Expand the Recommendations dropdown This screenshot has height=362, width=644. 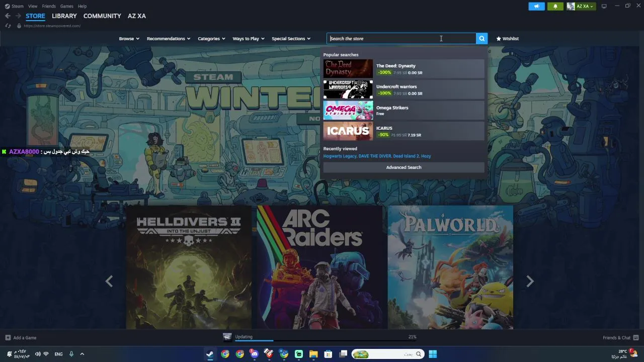tap(169, 39)
